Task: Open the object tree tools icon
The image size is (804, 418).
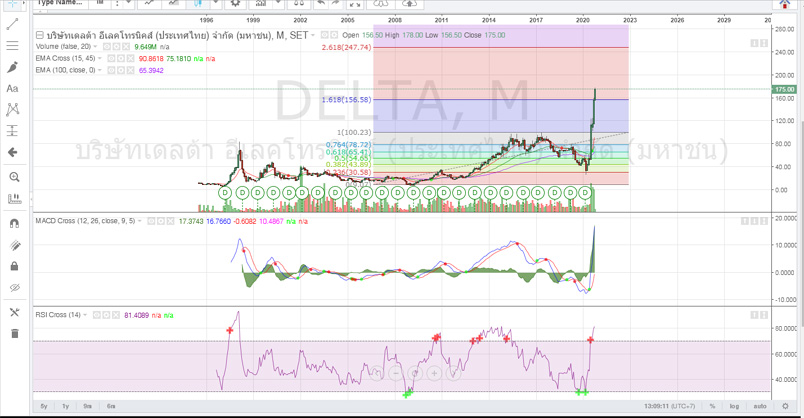Action: [x=14, y=312]
